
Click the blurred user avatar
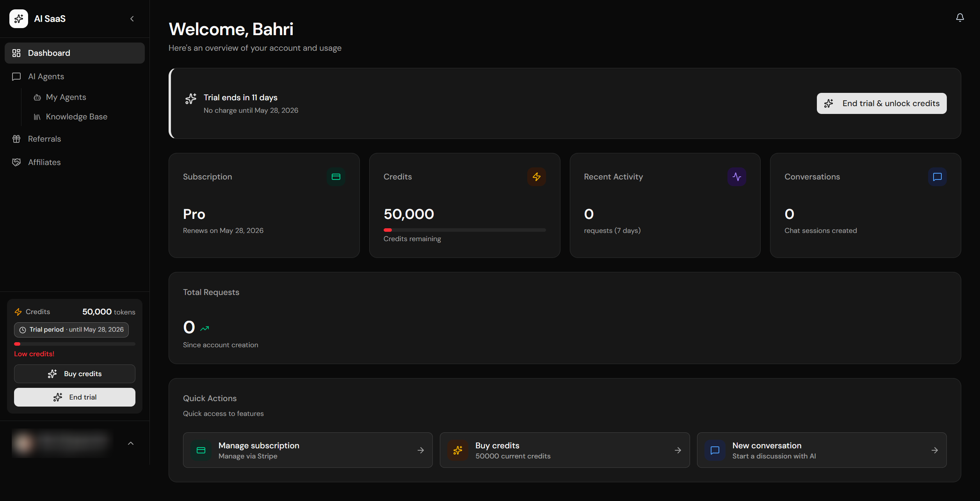point(23,443)
